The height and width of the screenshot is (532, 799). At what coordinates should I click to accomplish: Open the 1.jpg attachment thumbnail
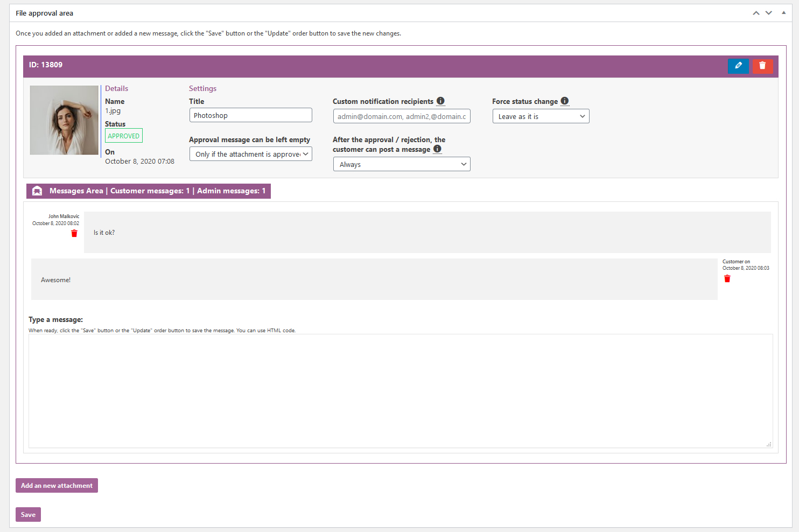64,120
